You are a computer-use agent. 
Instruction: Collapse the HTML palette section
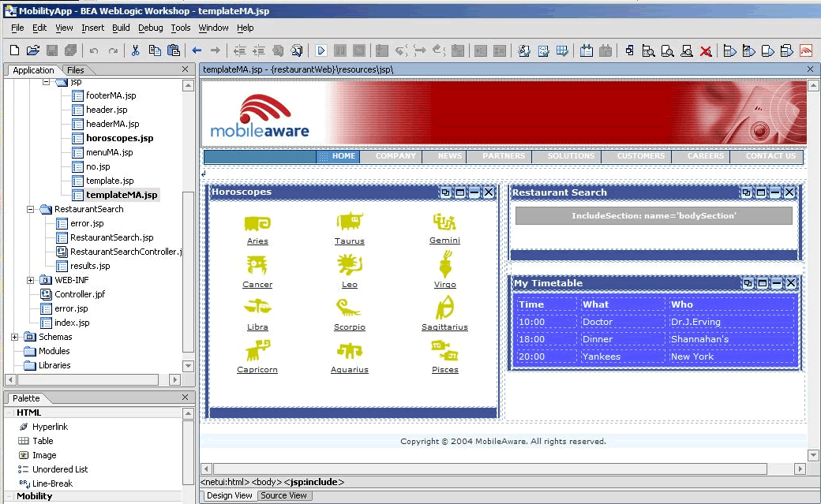point(9,413)
